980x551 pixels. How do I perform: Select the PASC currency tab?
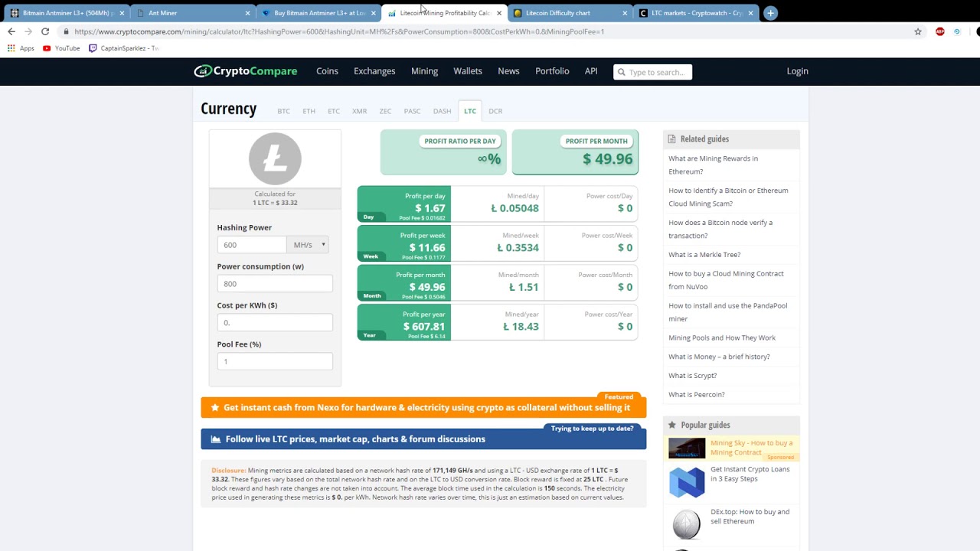pos(412,111)
